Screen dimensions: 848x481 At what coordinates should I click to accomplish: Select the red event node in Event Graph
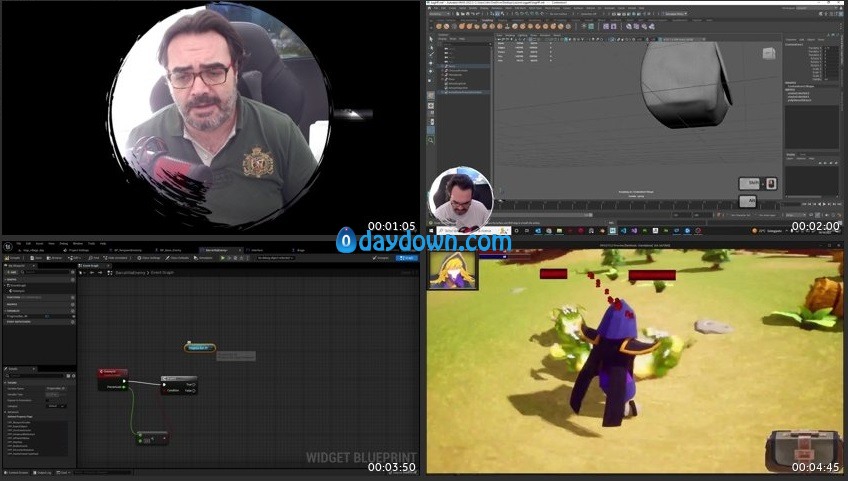tap(113, 379)
